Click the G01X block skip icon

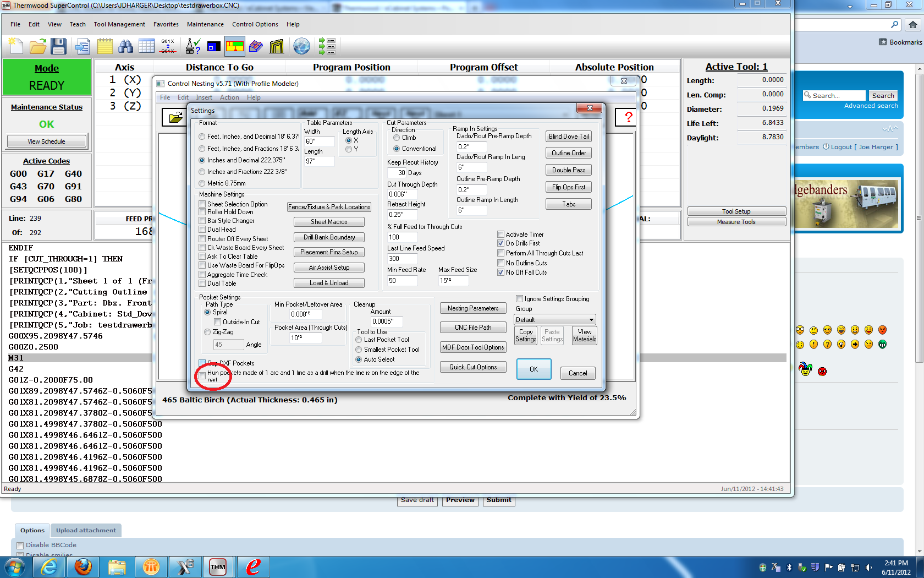coord(168,46)
